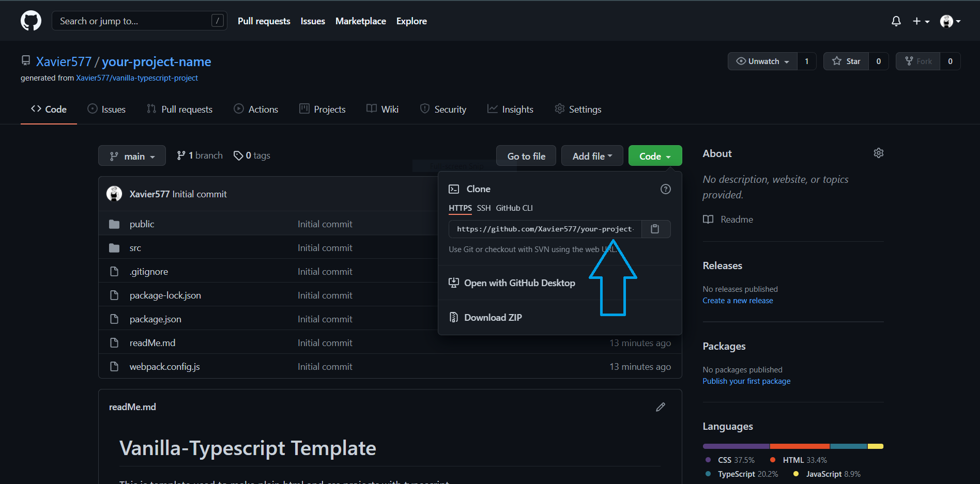Edit the readme with the pencil icon
This screenshot has height=484, width=980.
tap(661, 407)
